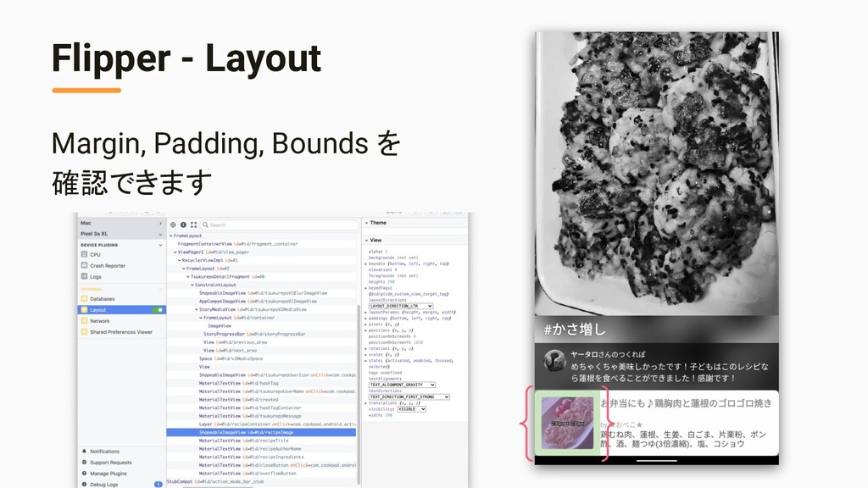Image resolution: width=868 pixels, height=488 pixels.
Task: Select MaterialTextView overflowButton row
Action: 261,473
